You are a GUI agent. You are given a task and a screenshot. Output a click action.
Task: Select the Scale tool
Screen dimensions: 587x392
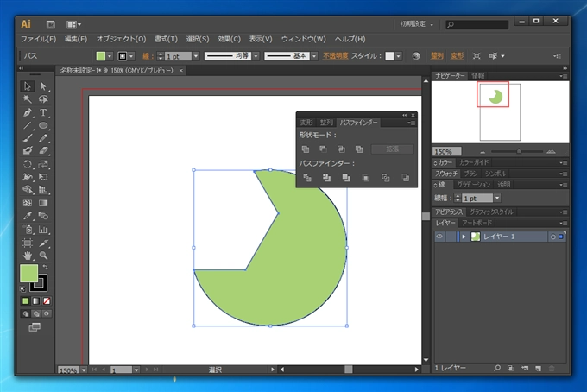coord(43,164)
